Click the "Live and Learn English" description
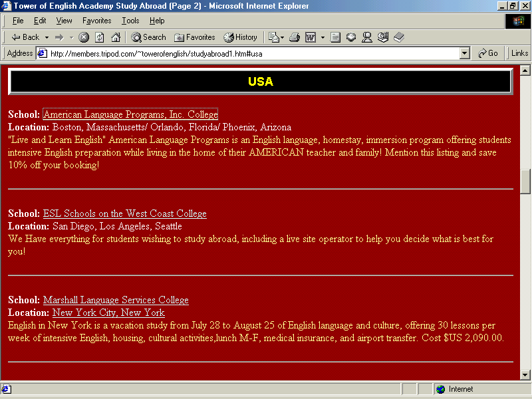This screenshot has width=532, height=399. click(x=259, y=152)
